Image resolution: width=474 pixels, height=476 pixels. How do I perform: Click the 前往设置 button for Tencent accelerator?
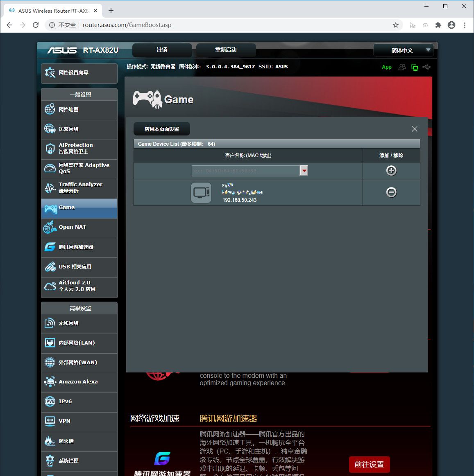369,465
